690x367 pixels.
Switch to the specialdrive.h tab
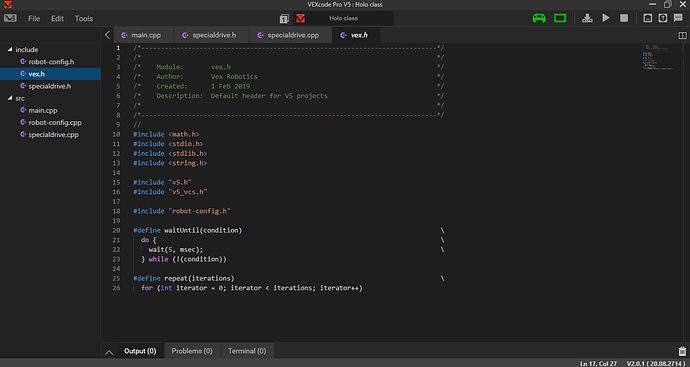212,35
